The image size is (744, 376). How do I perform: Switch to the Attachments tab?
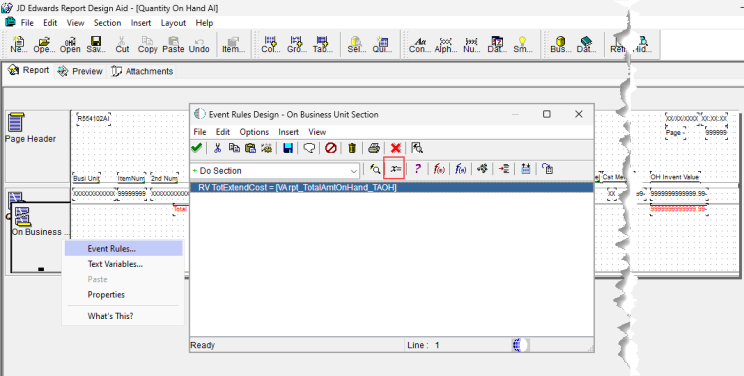pyautogui.click(x=142, y=71)
